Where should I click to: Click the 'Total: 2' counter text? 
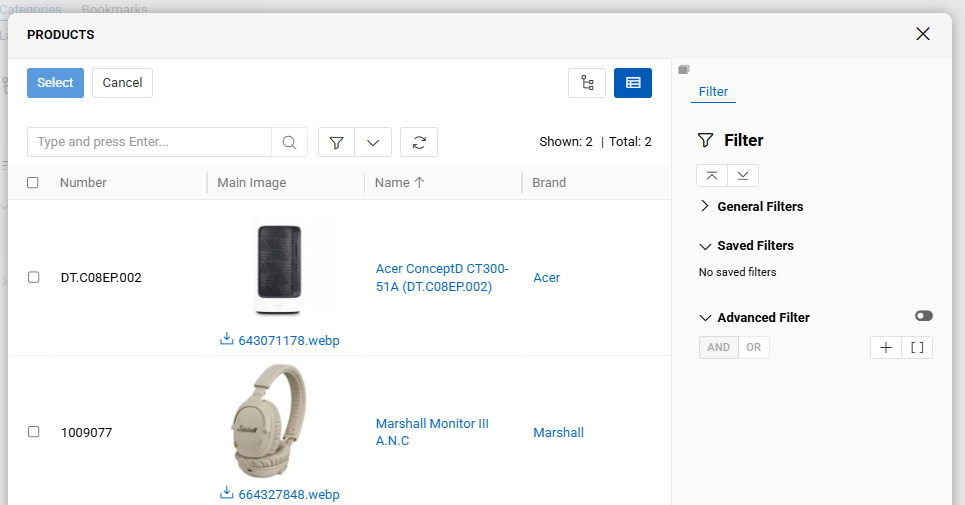tap(630, 142)
